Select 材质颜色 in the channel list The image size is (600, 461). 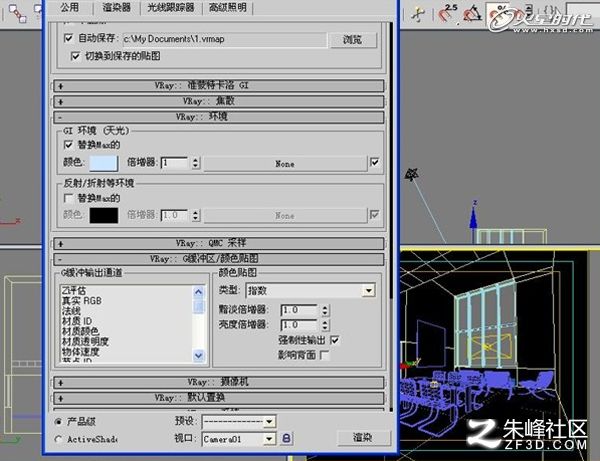(80, 331)
